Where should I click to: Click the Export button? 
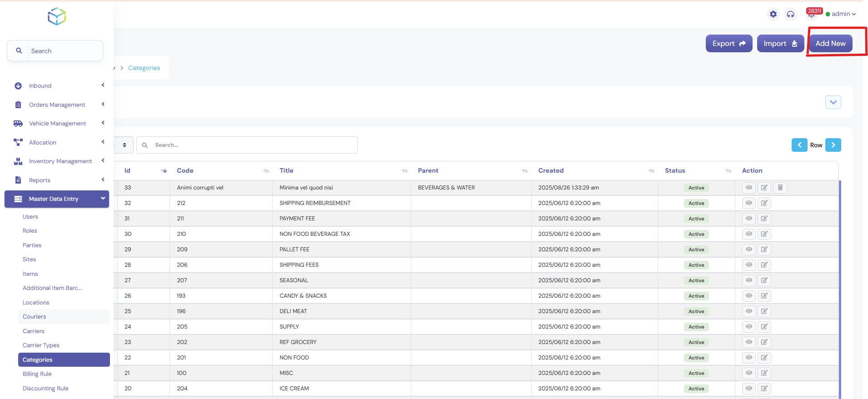tap(728, 44)
